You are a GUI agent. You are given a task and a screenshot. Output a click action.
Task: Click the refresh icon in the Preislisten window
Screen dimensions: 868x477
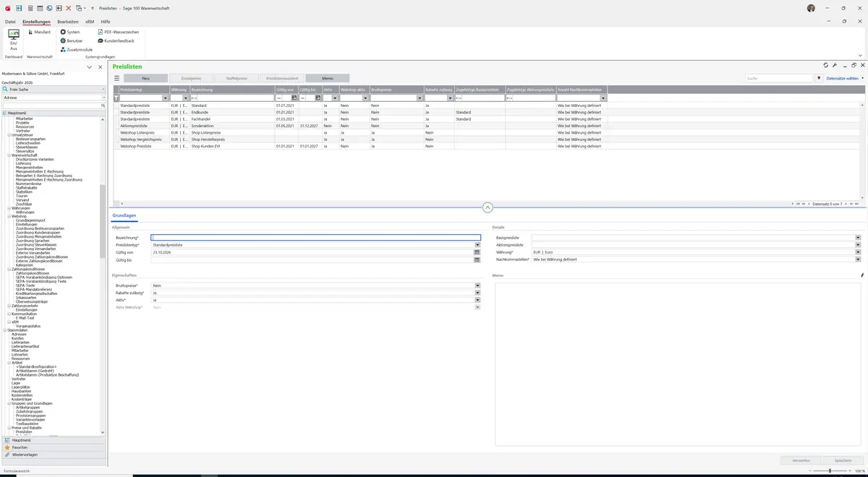(x=826, y=66)
